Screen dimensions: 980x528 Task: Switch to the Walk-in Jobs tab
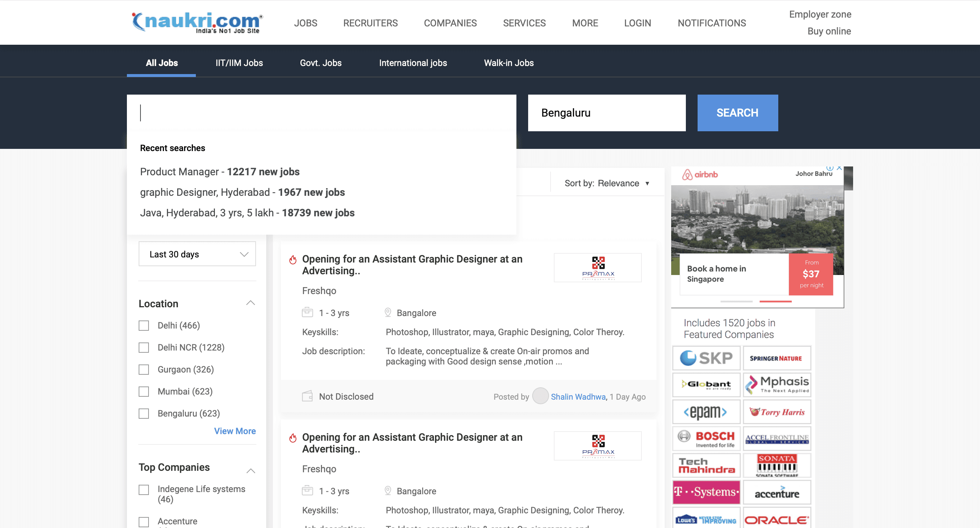coord(508,63)
